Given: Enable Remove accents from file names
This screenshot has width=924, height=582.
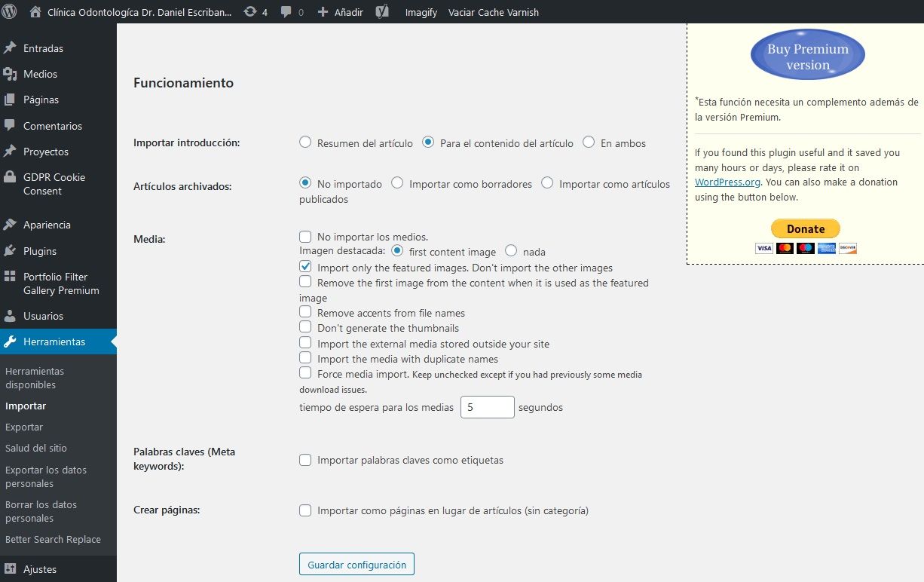Looking at the screenshot, I should click(305, 312).
